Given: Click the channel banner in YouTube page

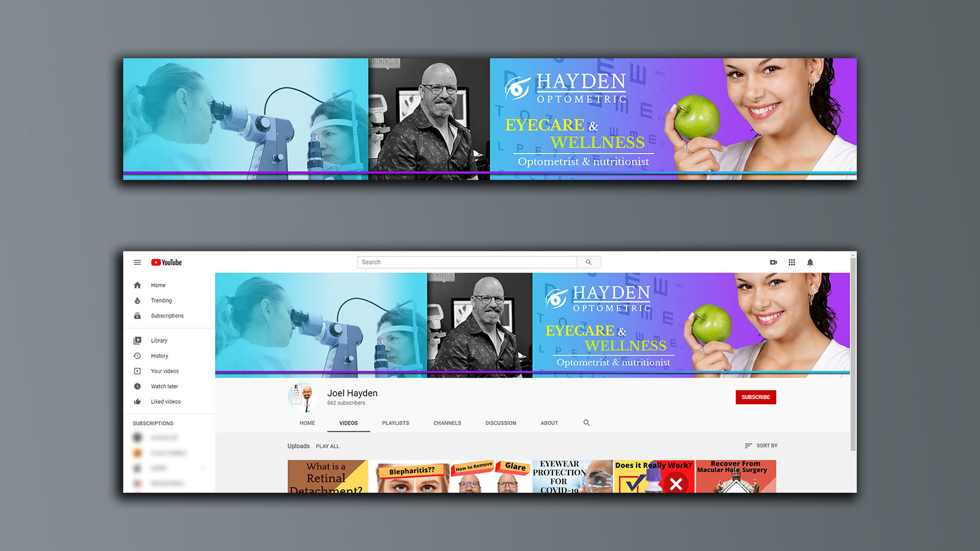Looking at the screenshot, I should pos(532,324).
